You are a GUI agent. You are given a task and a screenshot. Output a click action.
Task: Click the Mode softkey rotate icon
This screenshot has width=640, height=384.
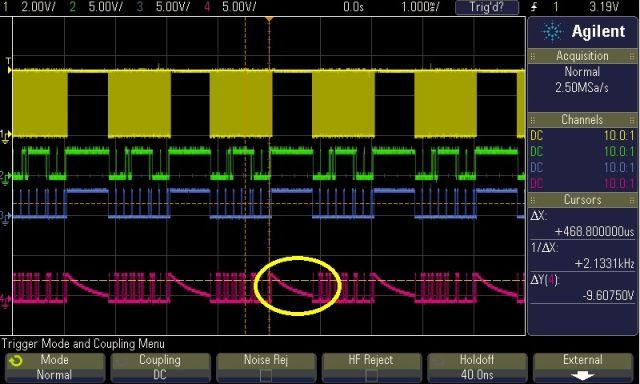(x=16, y=361)
